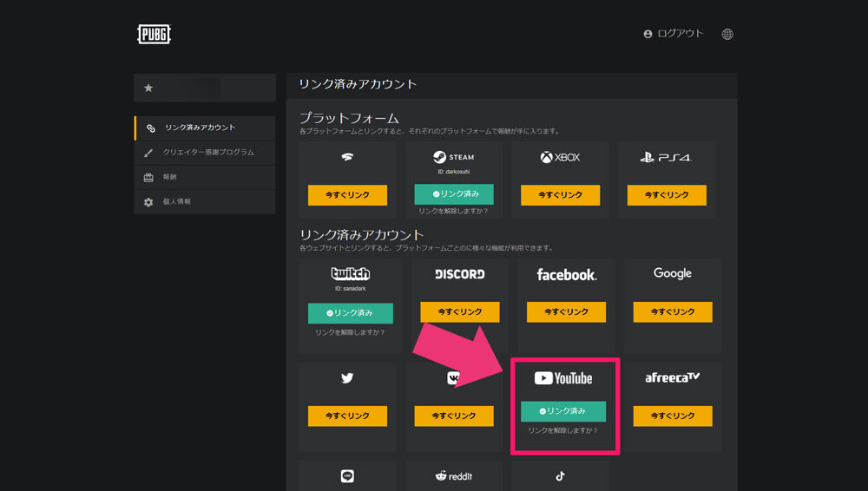The width and height of the screenshot is (868, 491).
Task: Unlink Steam via リンクを解除しますか？
Action: coord(453,211)
